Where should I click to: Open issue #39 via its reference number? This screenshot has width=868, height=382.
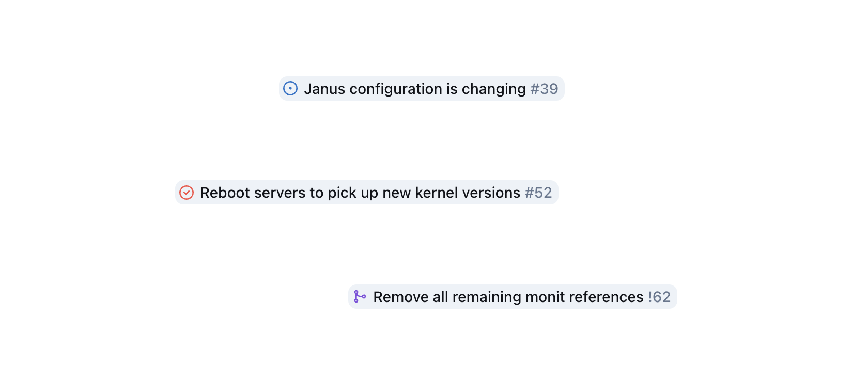pyautogui.click(x=544, y=89)
